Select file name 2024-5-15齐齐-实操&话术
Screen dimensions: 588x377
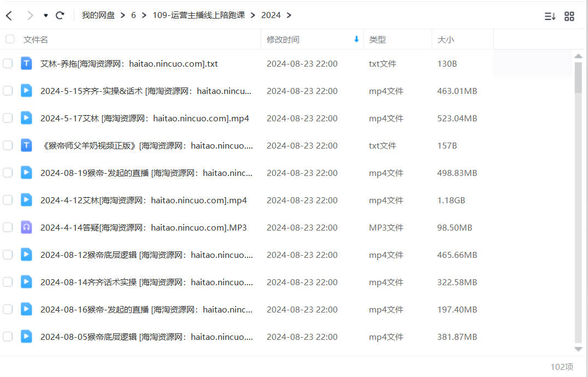tap(146, 91)
